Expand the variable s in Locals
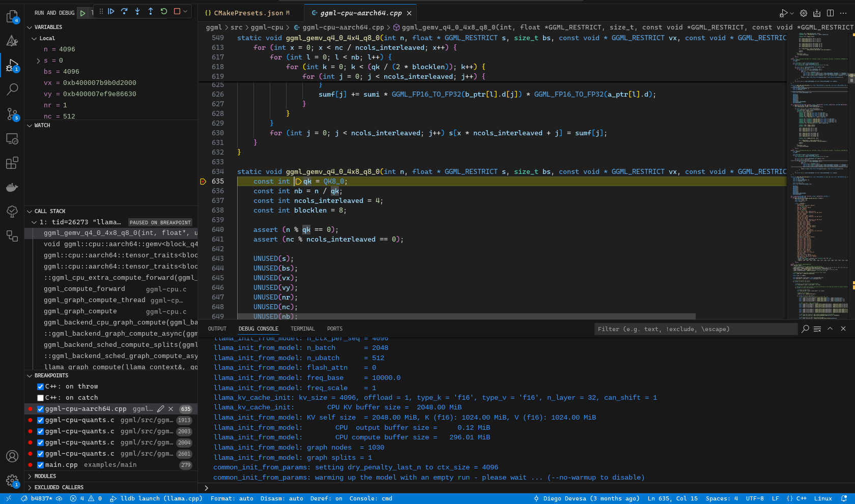The width and height of the screenshot is (855, 504). point(38,61)
